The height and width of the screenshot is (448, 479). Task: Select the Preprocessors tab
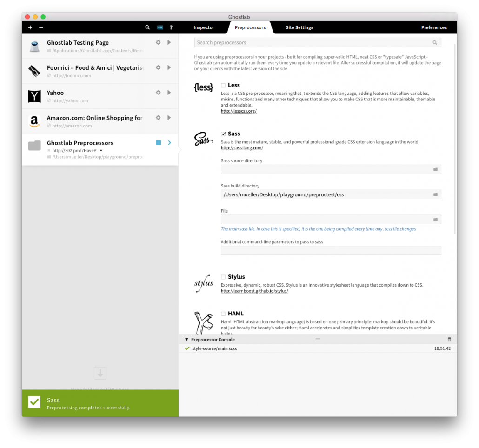pos(250,27)
